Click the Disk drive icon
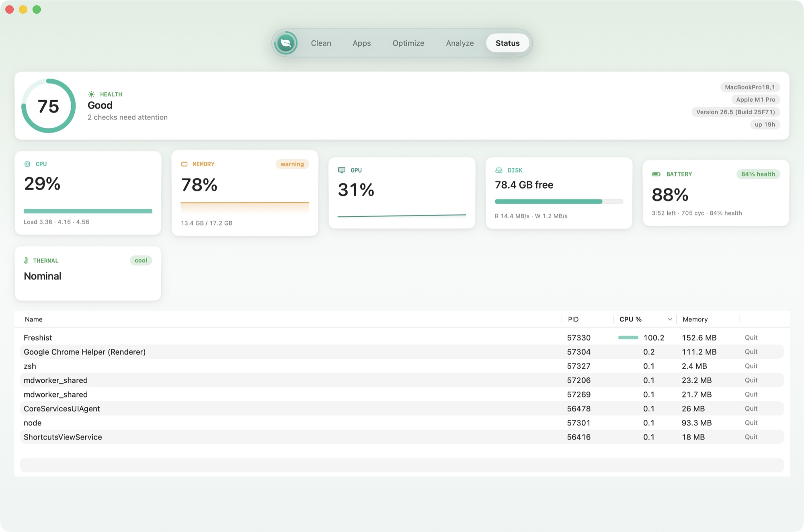 (x=499, y=170)
